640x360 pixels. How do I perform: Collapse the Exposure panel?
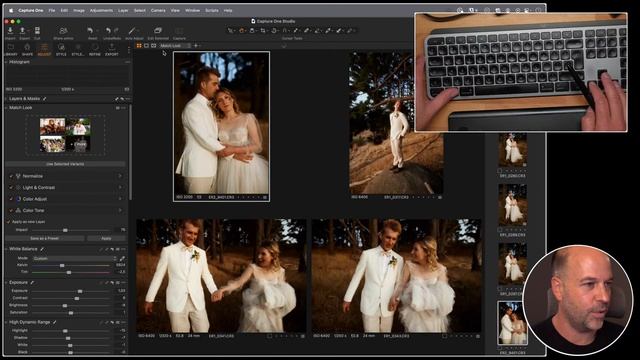click(6, 282)
